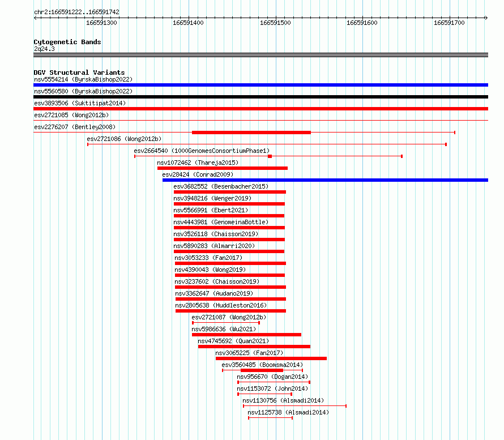Click nsv5566991 (Ebert2021) label
This screenshot has height=440, width=504.
click(x=211, y=210)
